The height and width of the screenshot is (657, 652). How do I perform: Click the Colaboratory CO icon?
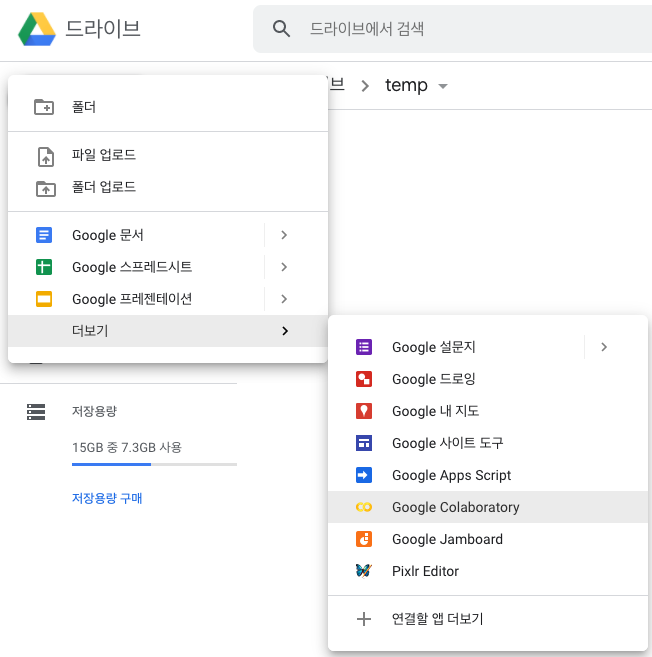point(364,507)
